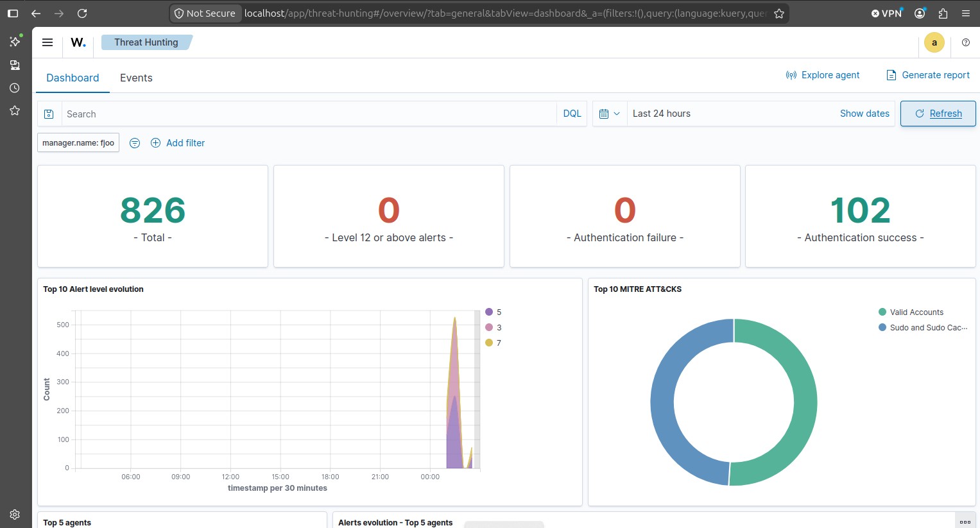Click the blue Sudo donut segment
The height and width of the screenshot is (528, 980).
pos(662,402)
